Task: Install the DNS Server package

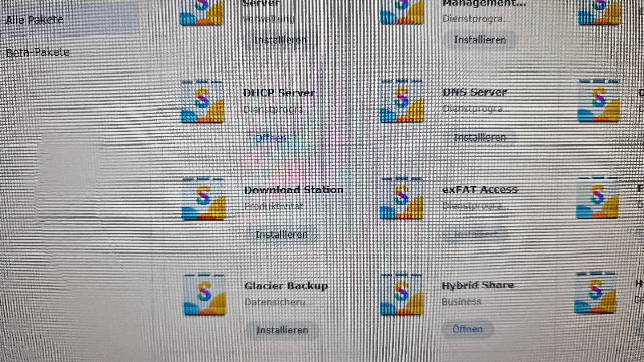Action: [479, 138]
